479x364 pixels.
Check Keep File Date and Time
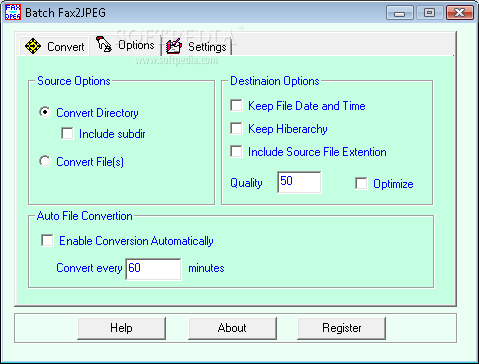click(236, 106)
